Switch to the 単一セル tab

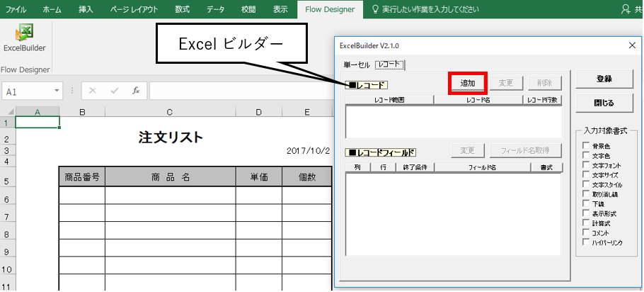pyautogui.click(x=357, y=65)
